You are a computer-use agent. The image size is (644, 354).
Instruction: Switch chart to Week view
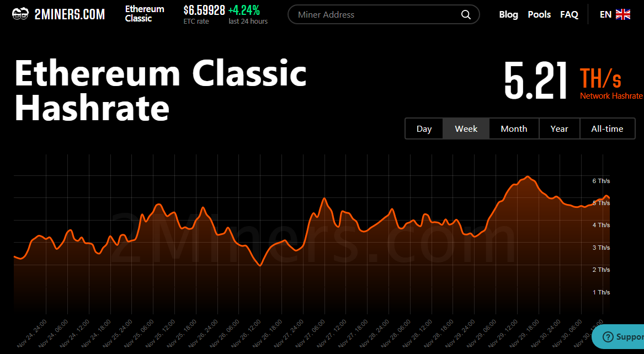466,129
